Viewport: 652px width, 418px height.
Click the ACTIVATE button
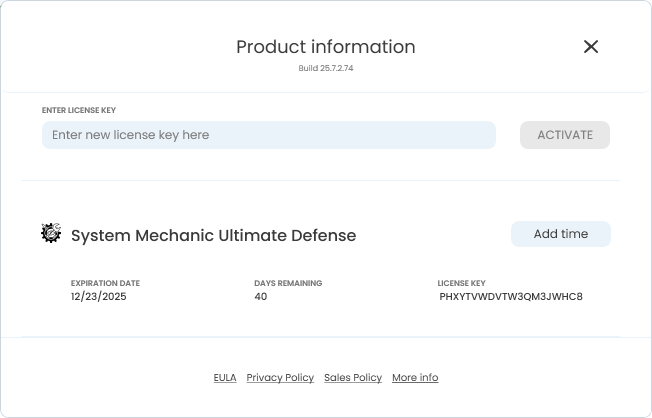[x=565, y=135]
